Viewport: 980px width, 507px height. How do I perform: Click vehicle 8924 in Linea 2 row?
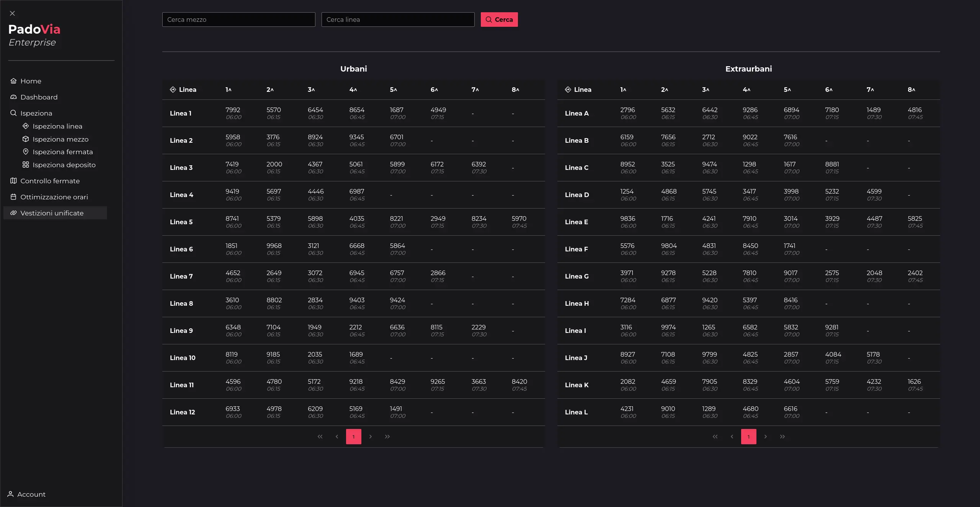[315, 137]
